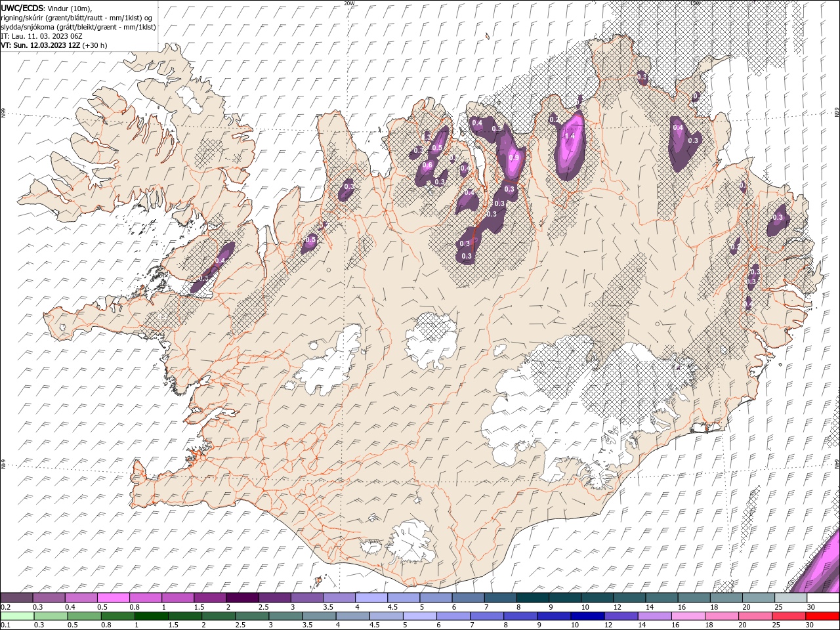Click the '1.4' precipitation value on the map
840x630 pixels.
click(570, 136)
